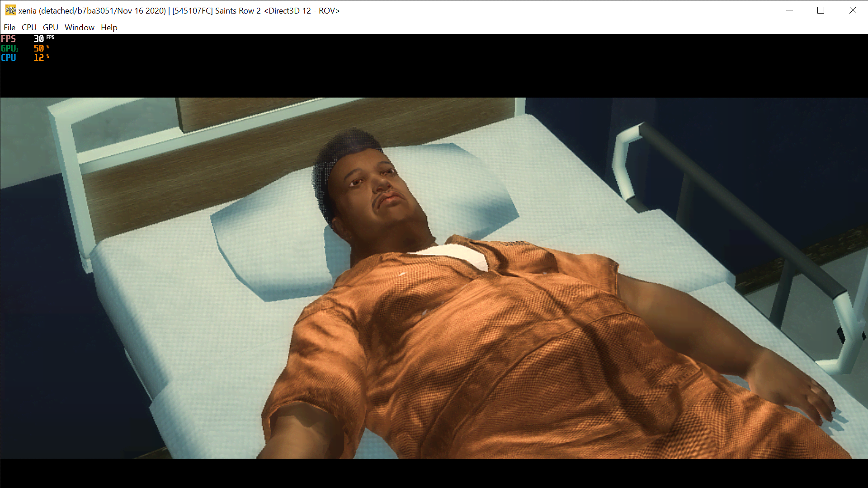Minimize the xenia window
Screen dimensions: 868x488
click(789, 10)
